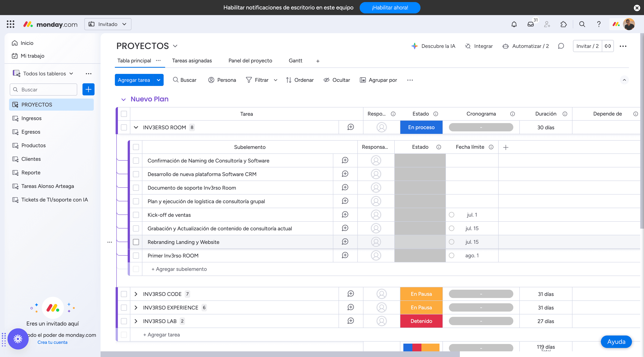Screen dimensions: 644x357
Task: Expand INV3RSO CODE subelements
Action: coord(136,294)
